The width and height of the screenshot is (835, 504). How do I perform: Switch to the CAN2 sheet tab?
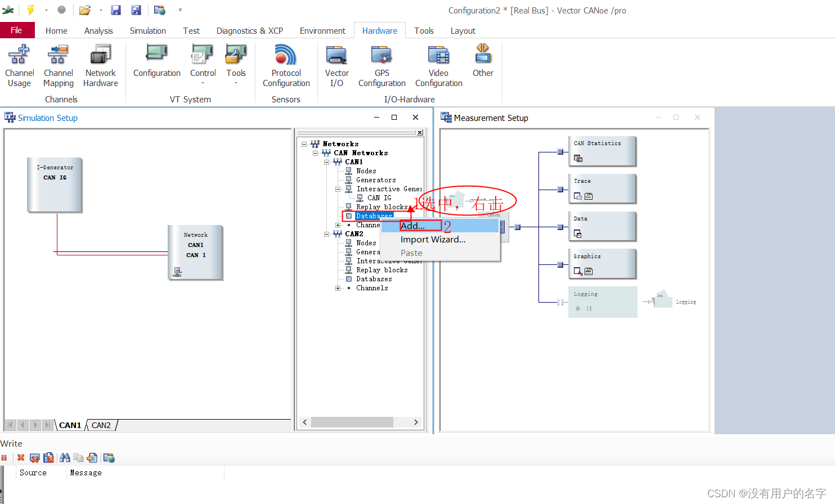(x=101, y=425)
